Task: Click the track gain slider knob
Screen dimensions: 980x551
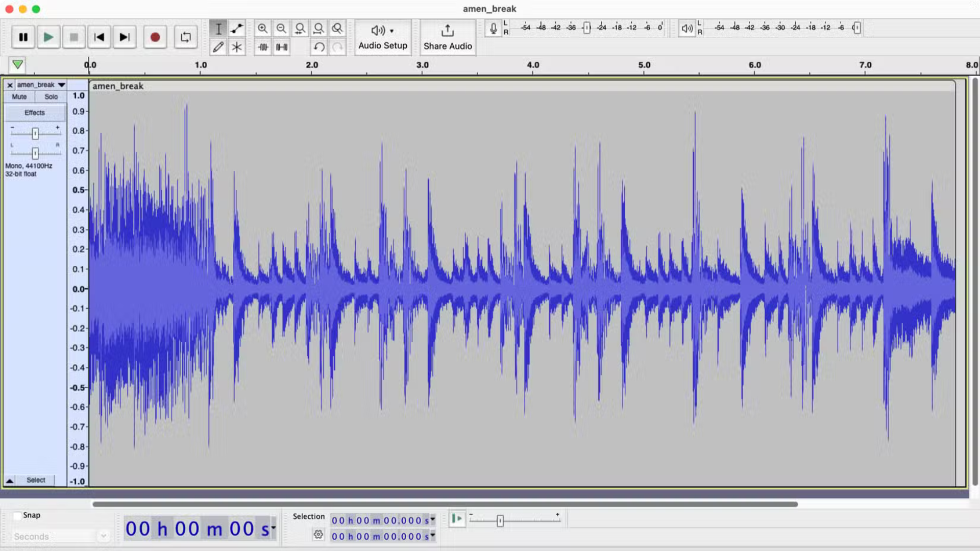Action: (35, 134)
